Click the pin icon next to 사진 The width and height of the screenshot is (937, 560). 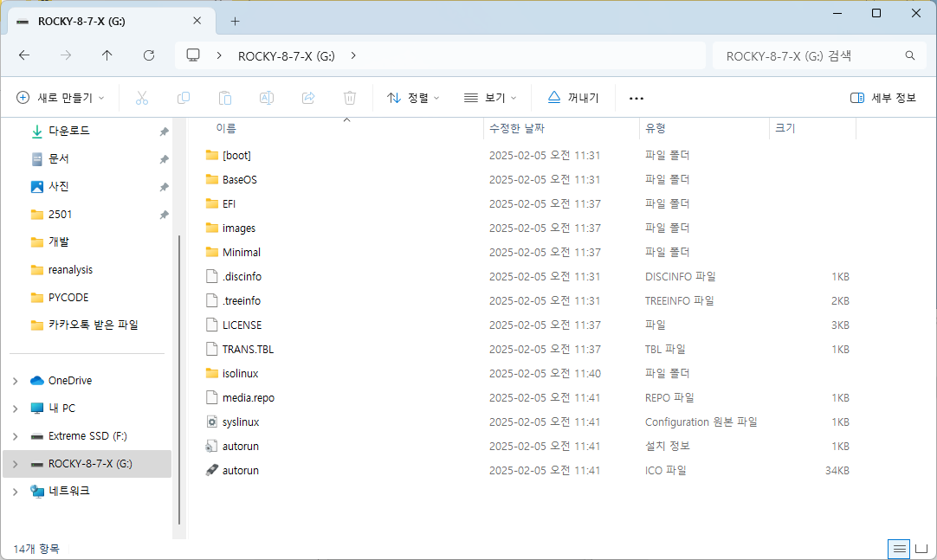164,188
